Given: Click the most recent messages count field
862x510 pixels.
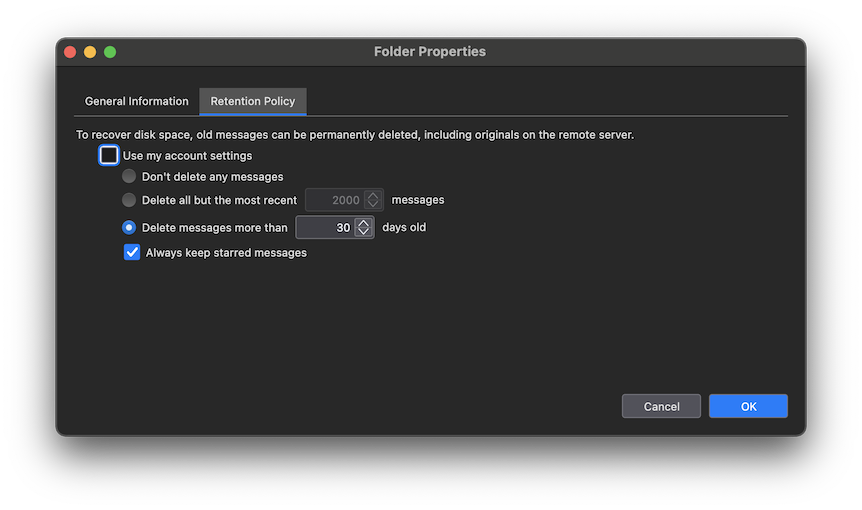Looking at the screenshot, I should pyautogui.click(x=334, y=200).
